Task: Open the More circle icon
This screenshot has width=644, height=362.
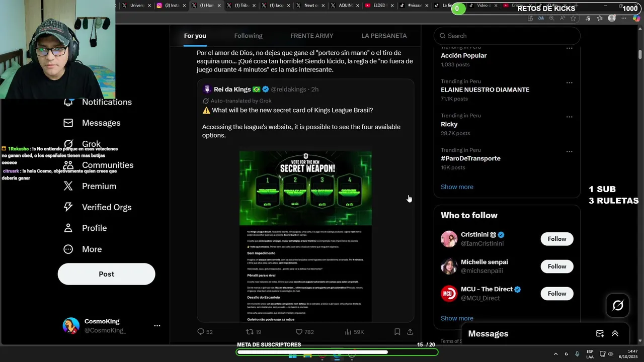Action: click(68, 249)
